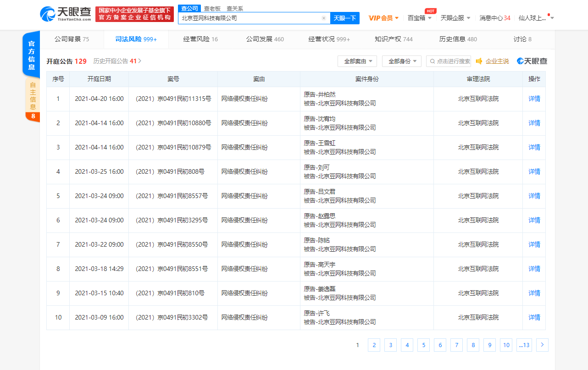Go to page 7 of results
Image resolution: width=588 pixels, height=370 pixels.
coord(456,345)
